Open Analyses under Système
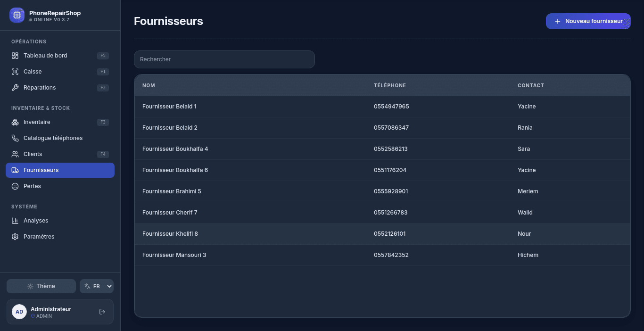The width and height of the screenshot is (644, 331). click(x=60, y=221)
